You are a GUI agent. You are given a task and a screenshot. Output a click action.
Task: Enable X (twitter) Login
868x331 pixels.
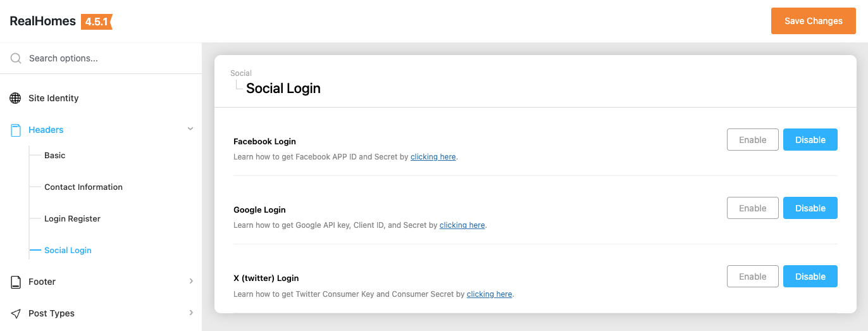752,277
